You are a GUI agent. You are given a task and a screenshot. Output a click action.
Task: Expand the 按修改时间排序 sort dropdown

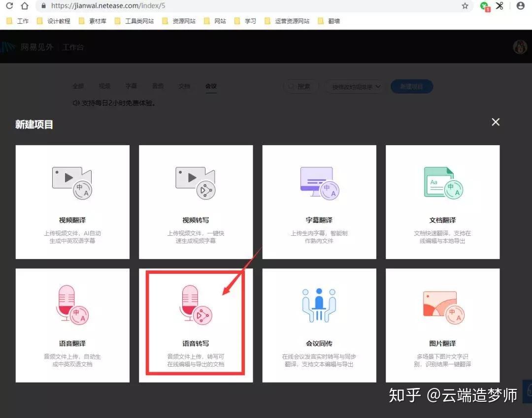click(354, 87)
